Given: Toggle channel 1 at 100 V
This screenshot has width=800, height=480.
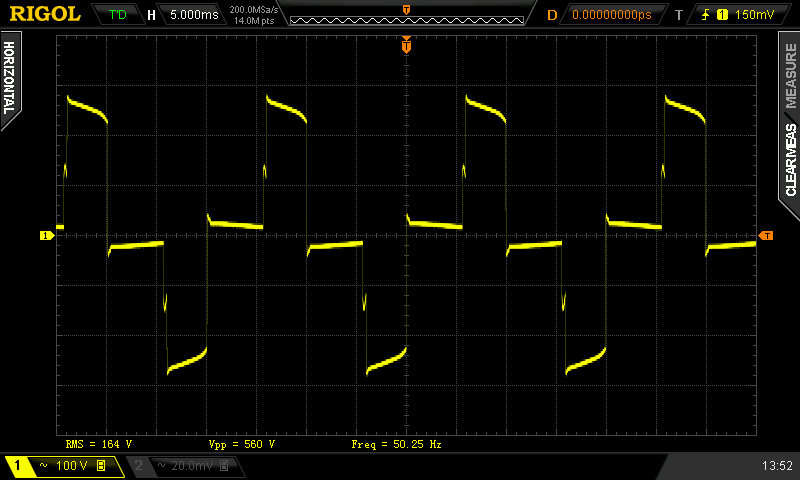Looking at the screenshot, I should coord(62,466).
